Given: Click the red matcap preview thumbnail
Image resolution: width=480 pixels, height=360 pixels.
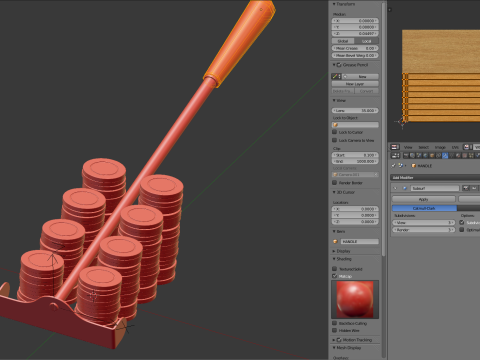Looking at the screenshot, I should point(355,299).
